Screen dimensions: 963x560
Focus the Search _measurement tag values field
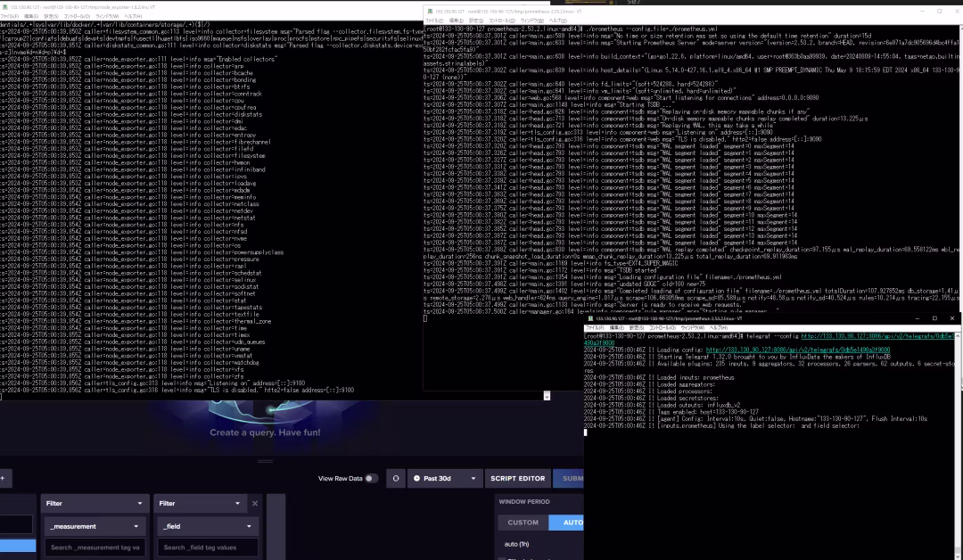coord(95,548)
